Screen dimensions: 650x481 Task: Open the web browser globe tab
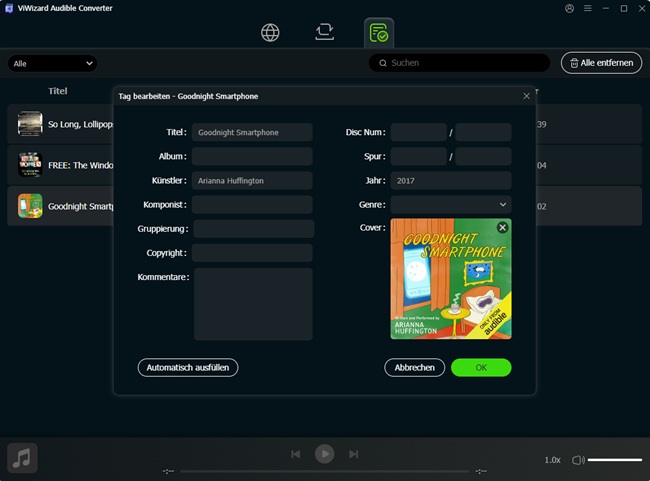270,32
